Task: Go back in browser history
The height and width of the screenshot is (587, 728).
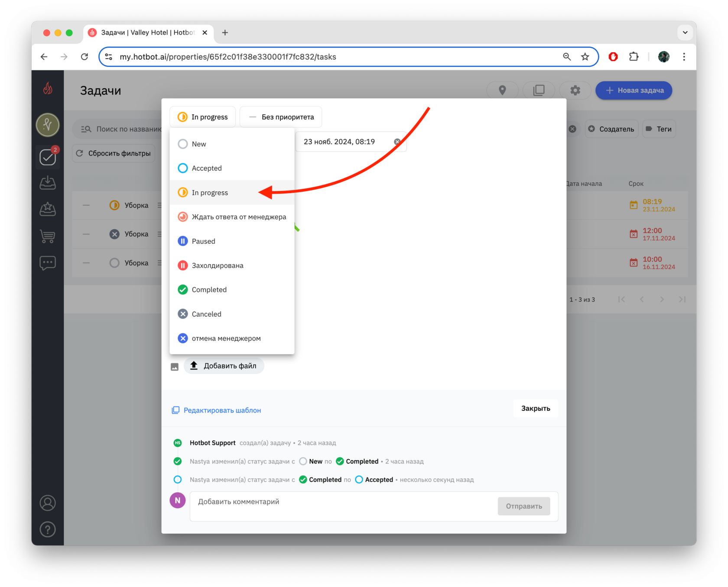Action: point(44,57)
